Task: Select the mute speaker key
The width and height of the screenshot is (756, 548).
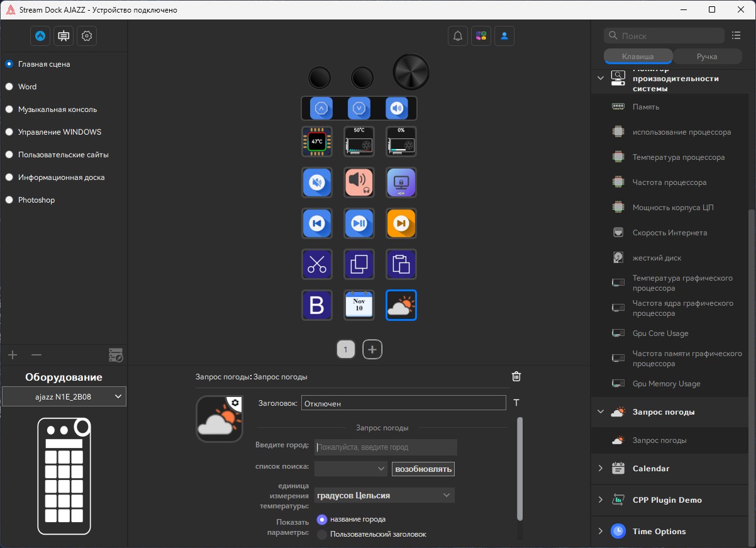Action: (x=317, y=182)
